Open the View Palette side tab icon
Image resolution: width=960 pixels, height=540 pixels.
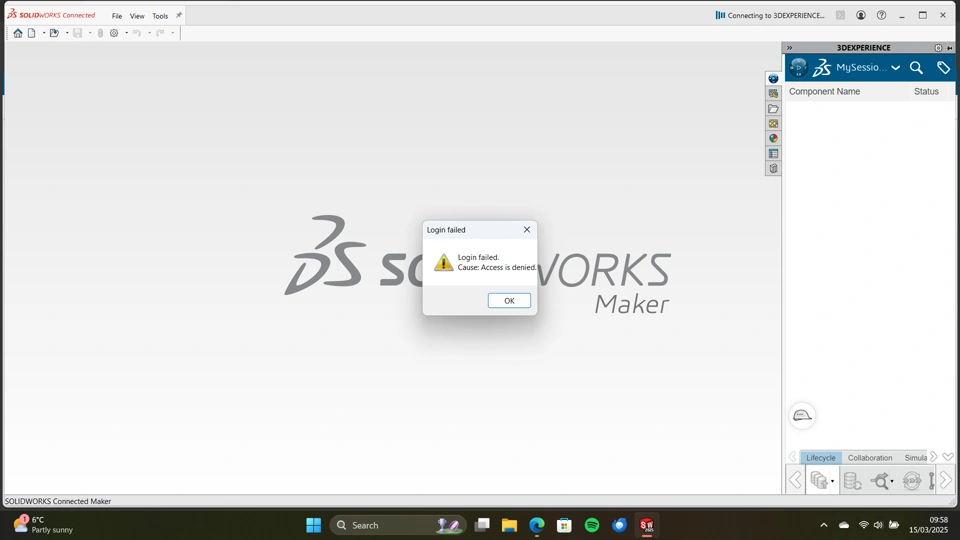pos(773,123)
